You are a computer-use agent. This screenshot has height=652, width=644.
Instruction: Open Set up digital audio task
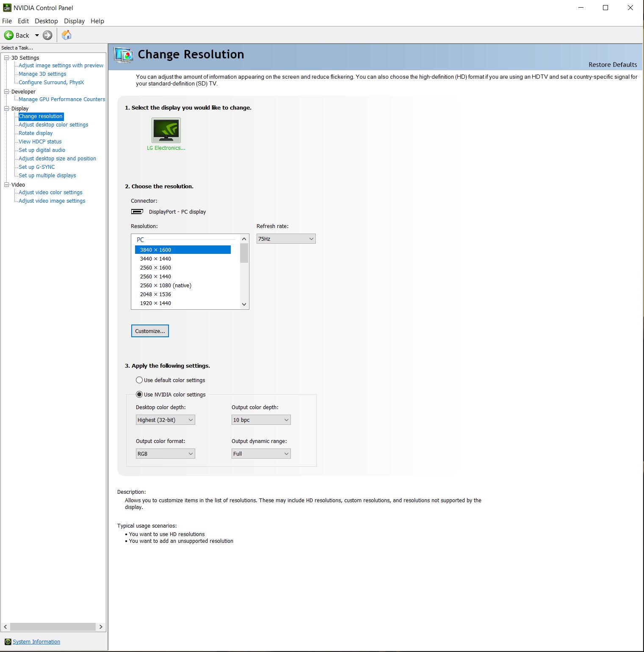point(42,150)
